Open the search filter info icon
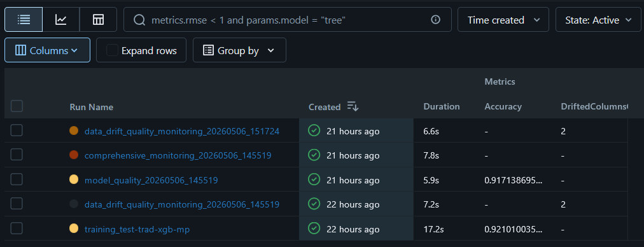644x247 pixels. tap(436, 20)
